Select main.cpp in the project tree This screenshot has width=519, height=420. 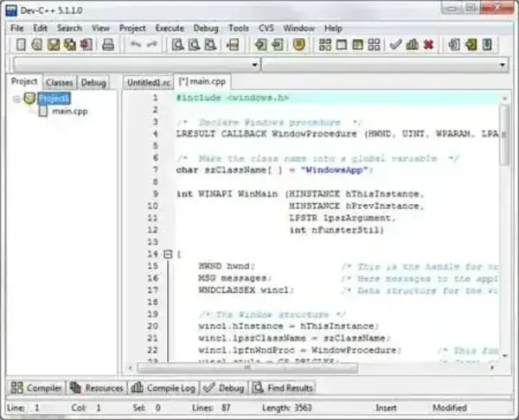[x=70, y=111]
